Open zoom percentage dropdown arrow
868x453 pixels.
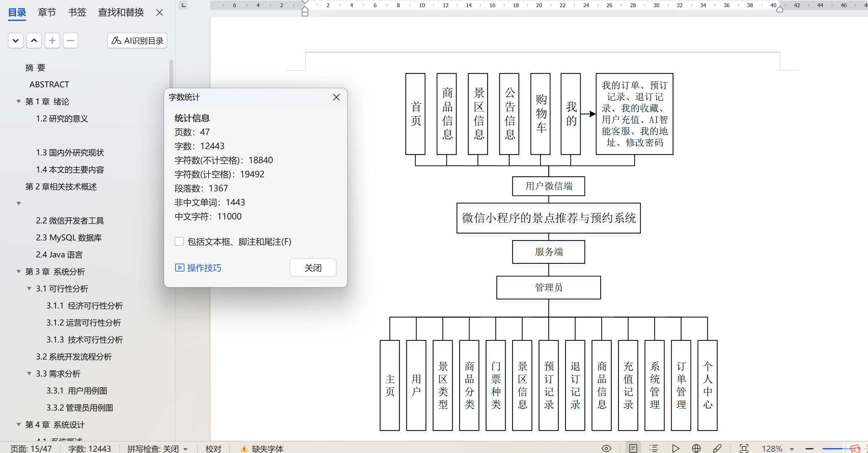[x=792, y=449]
